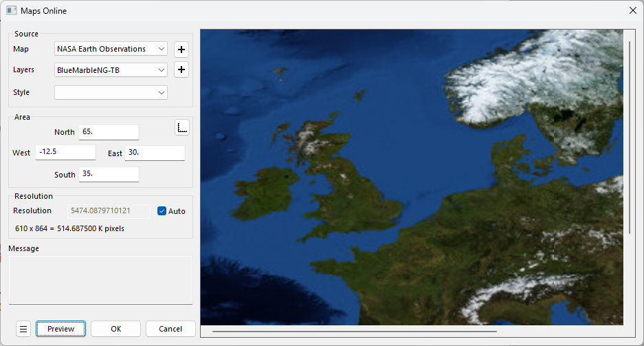Toggle the Auto resolution checkbox
The image size is (644, 346).
click(x=162, y=210)
